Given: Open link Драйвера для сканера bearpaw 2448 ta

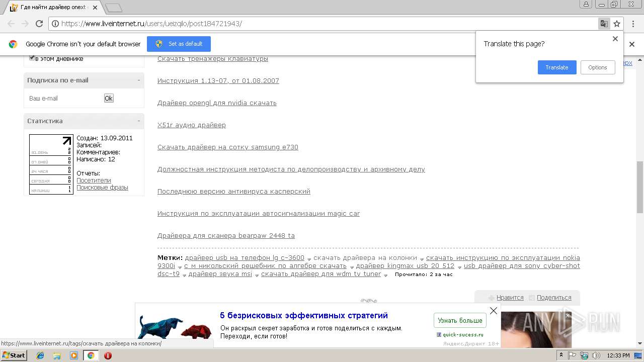Looking at the screenshot, I should (226, 236).
